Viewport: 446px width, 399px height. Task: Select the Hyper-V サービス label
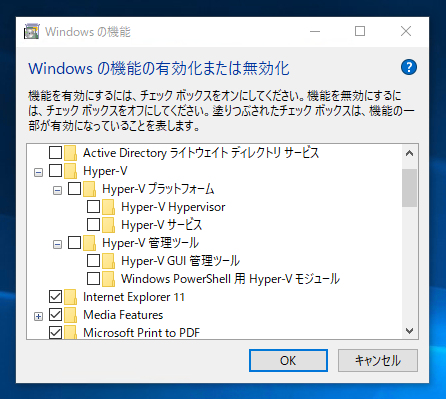coord(162,225)
